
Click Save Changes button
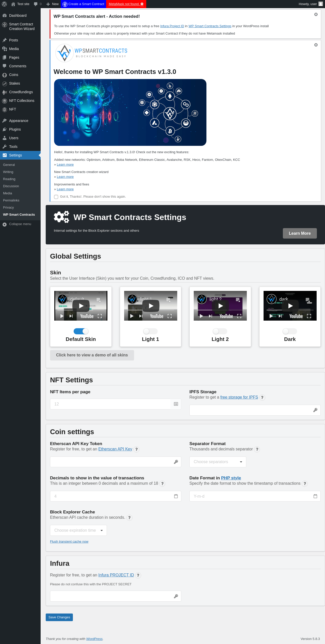coord(59,617)
